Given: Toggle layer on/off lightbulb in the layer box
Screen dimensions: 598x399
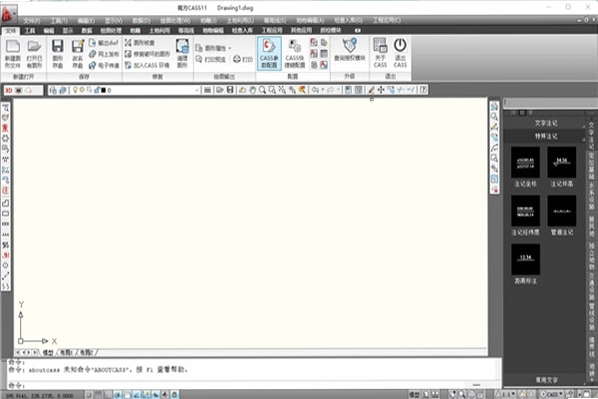Looking at the screenshot, I should [75, 90].
